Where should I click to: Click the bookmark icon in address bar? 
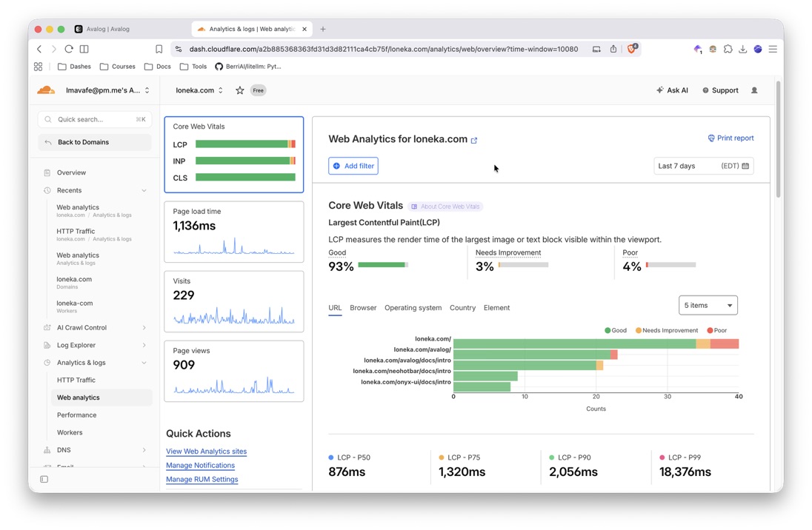click(x=159, y=49)
